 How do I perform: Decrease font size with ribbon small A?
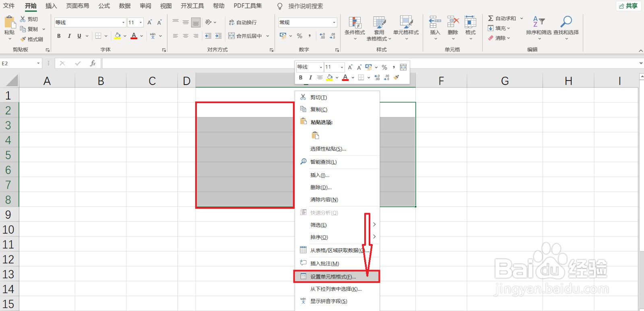tap(159, 22)
